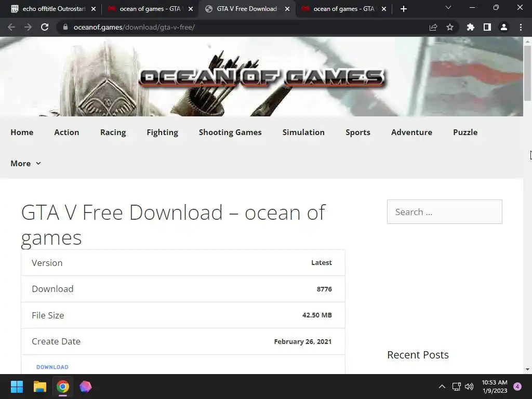Click the blue DOWNLOAD link
This screenshot has width=532, height=399.
(x=52, y=367)
